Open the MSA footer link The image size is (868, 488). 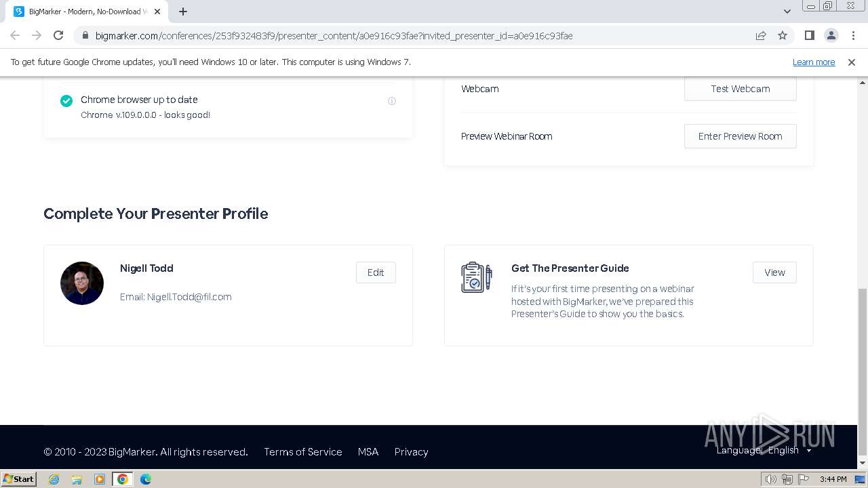click(368, 452)
